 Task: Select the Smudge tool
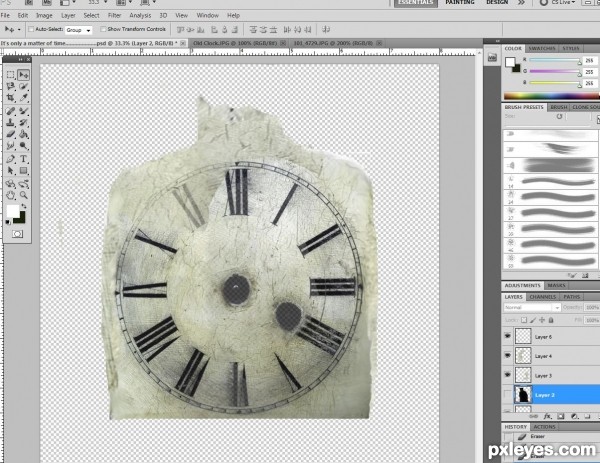coord(10,146)
